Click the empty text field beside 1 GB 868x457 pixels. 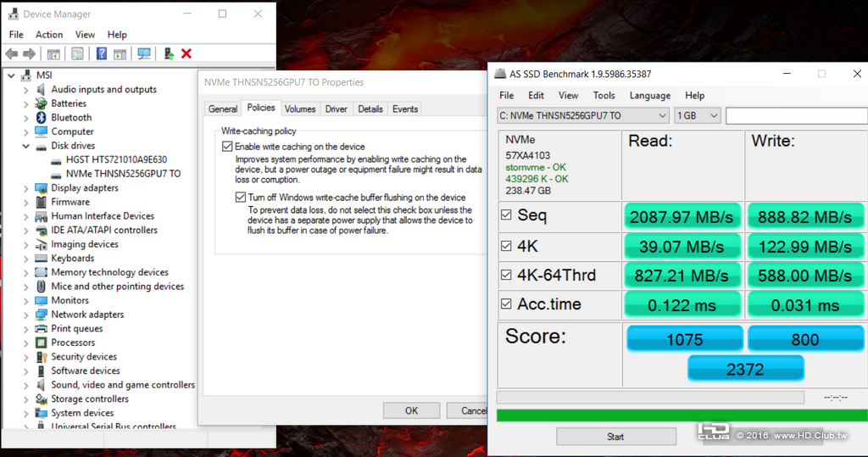point(797,116)
